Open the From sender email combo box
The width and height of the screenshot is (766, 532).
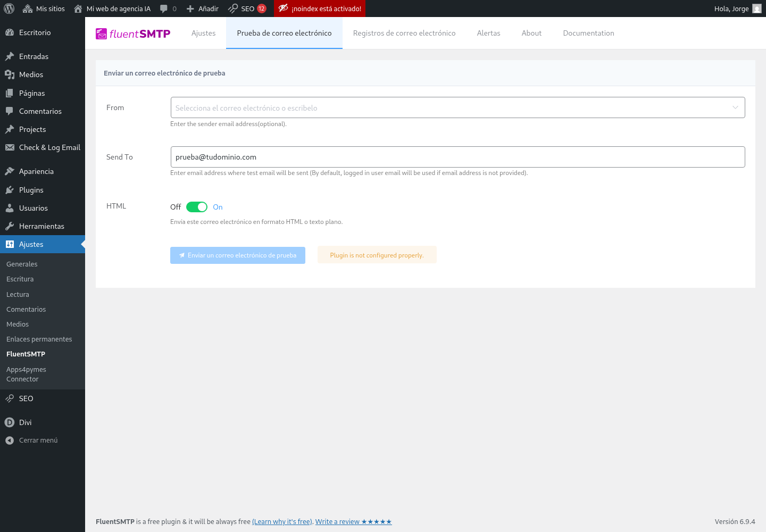pos(457,107)
